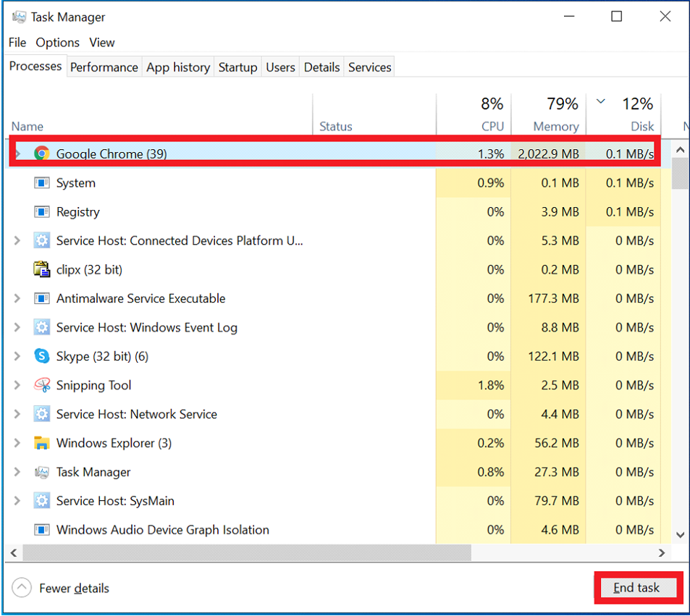The width and height of the screenshot is (690, 616).
Task: Open the Options menu
Action: click(58, 42)
